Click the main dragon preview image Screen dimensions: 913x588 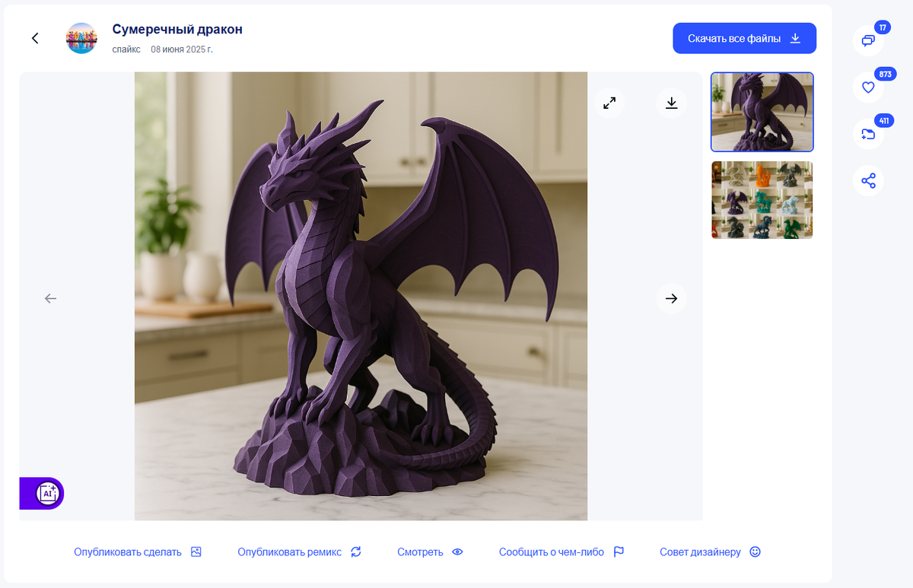coord(361,296)
